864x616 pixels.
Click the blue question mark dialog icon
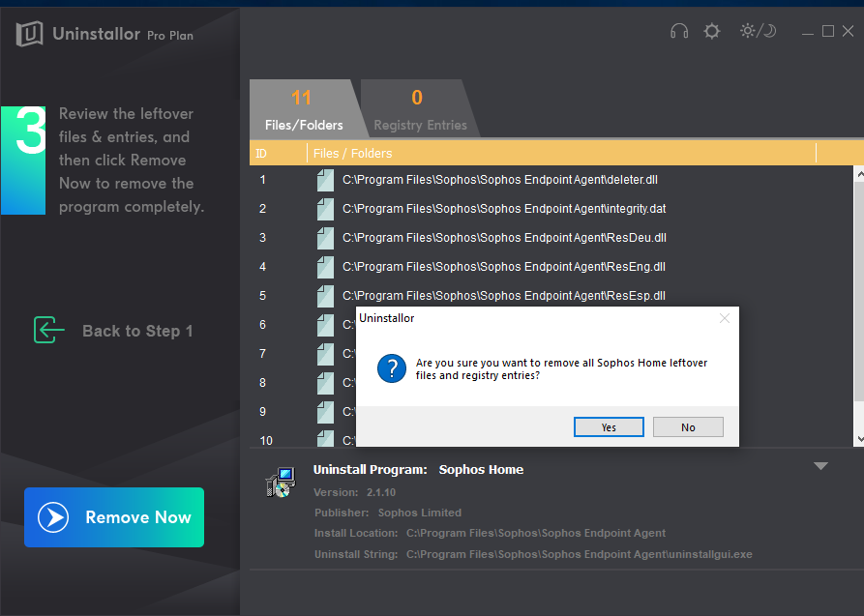coord(392,368)
